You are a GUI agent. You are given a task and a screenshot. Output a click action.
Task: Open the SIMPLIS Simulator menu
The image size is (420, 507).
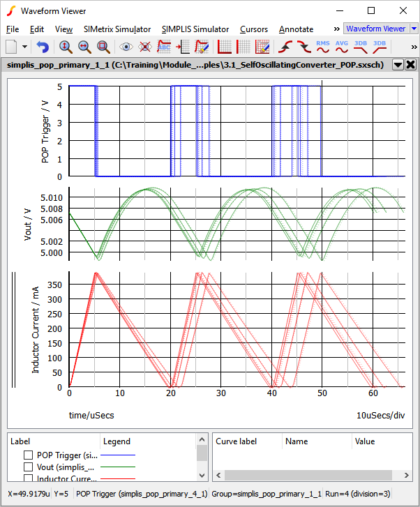(x=195, y=29)
